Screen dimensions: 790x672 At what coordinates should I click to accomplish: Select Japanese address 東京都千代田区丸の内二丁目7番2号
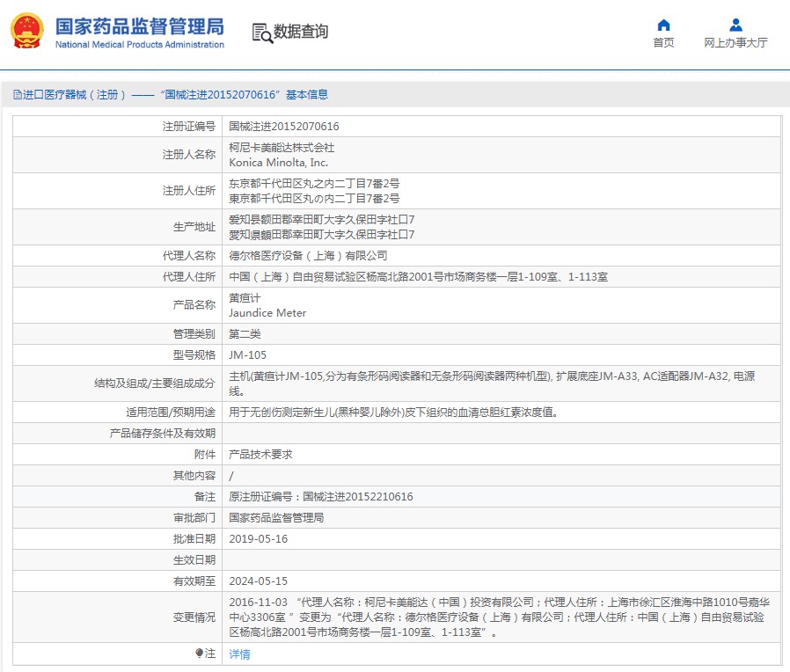314,199
